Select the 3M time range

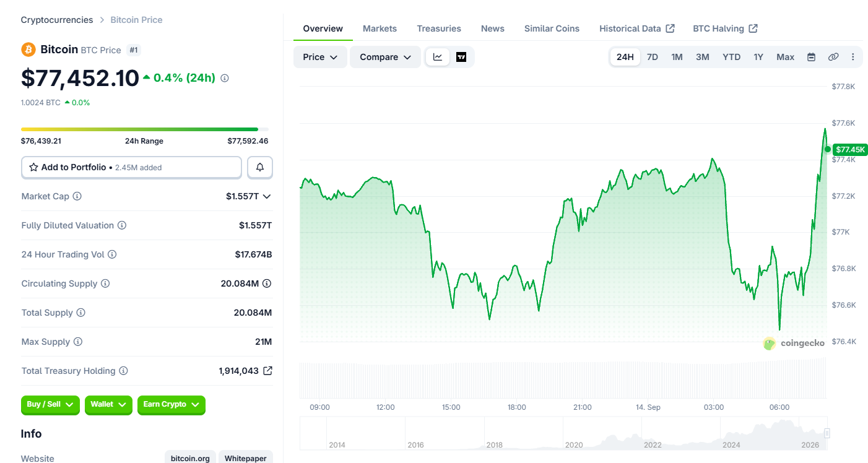point(702,57)
